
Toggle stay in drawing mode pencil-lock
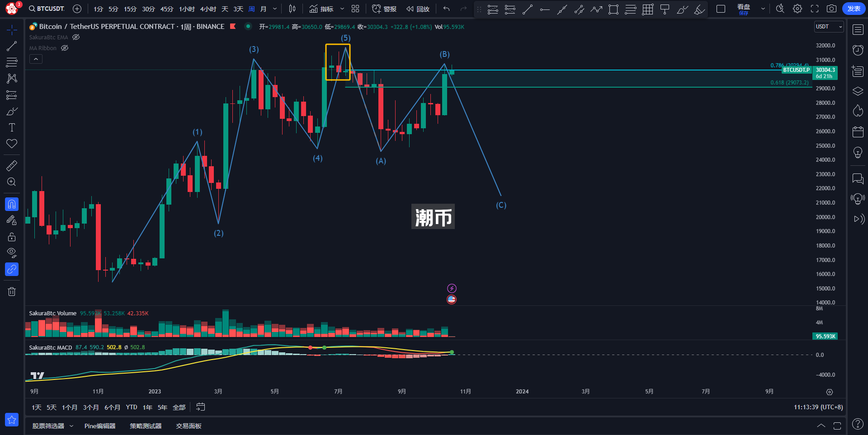12,220
